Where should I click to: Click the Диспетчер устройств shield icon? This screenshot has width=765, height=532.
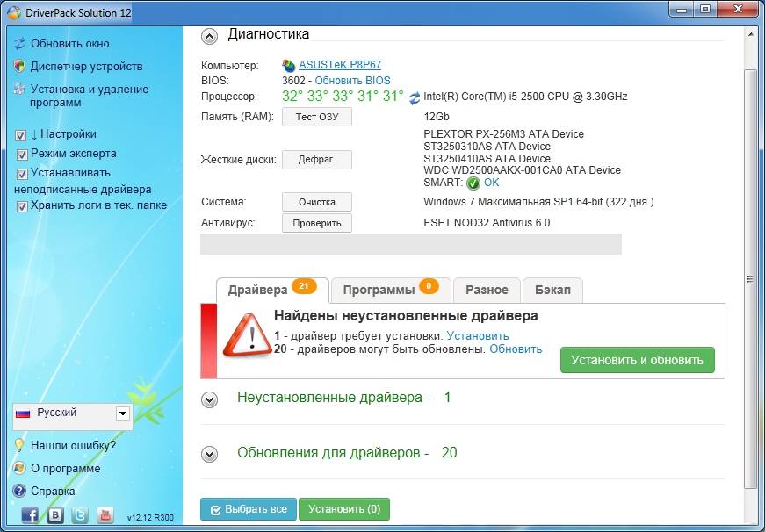coord(20,66)
